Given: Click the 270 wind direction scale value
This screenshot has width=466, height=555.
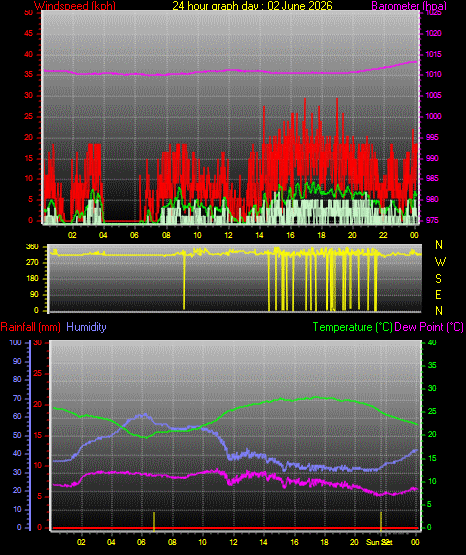Looking at the screenshot, I should 32,263.
